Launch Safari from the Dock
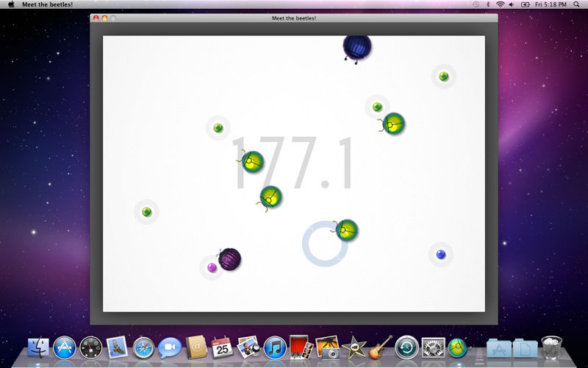 [143, 347]
